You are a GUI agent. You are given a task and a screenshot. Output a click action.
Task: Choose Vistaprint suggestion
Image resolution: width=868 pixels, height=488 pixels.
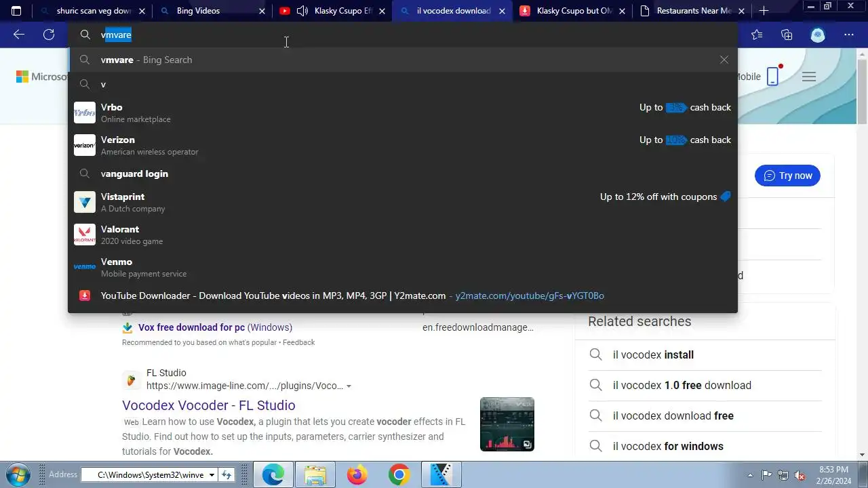(403, 202)
